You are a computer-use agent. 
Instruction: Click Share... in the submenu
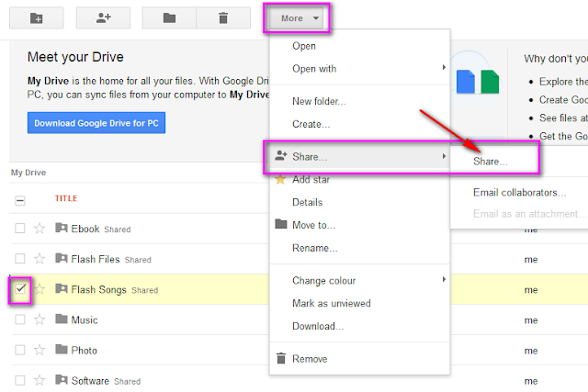(x=491, y=162)
